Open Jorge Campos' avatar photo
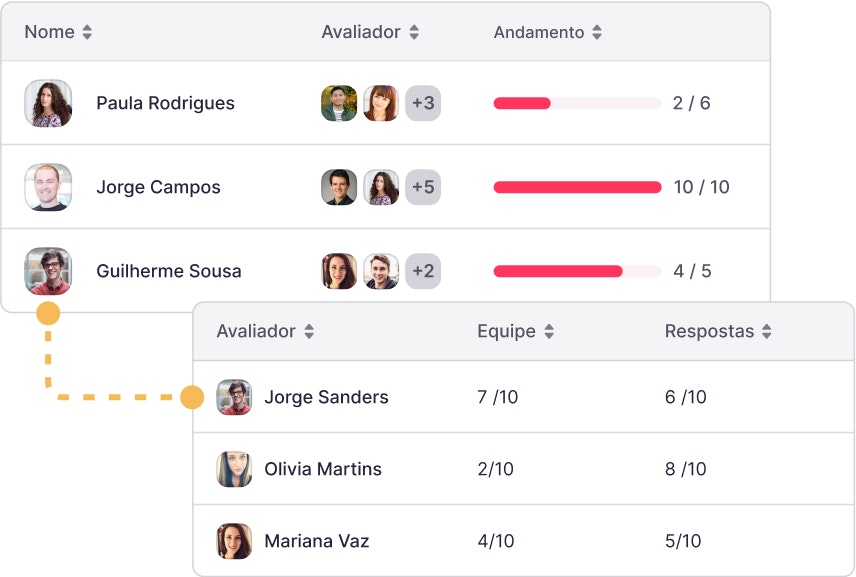The width and height of the screenshot is (856, 577). pos(48,187)
